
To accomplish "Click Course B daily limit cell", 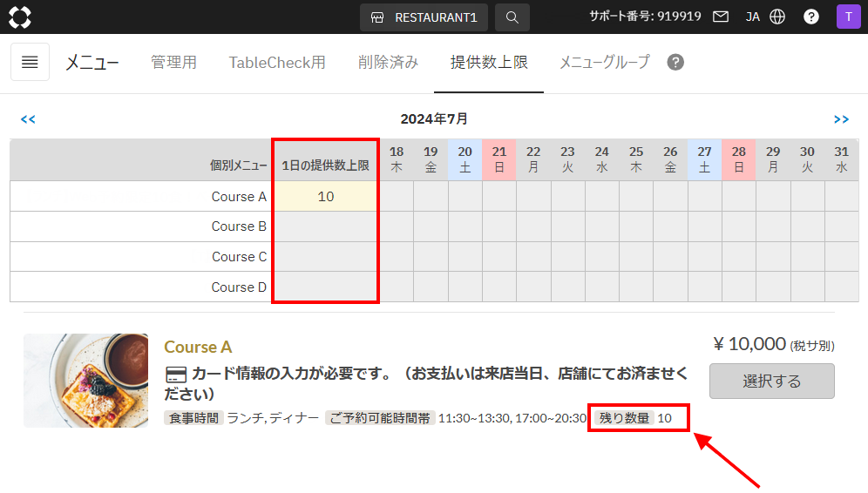I will [x=326, y=226].
